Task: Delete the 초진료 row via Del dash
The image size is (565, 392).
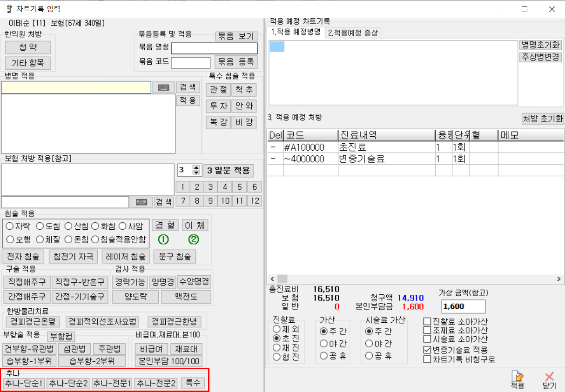Action: click(275, 147)
